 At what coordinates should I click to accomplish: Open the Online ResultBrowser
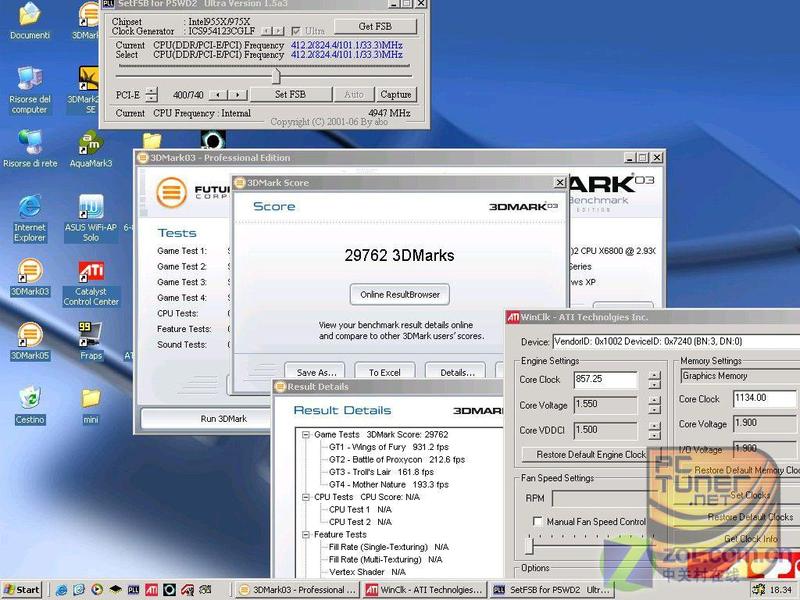tap(399, 294)
